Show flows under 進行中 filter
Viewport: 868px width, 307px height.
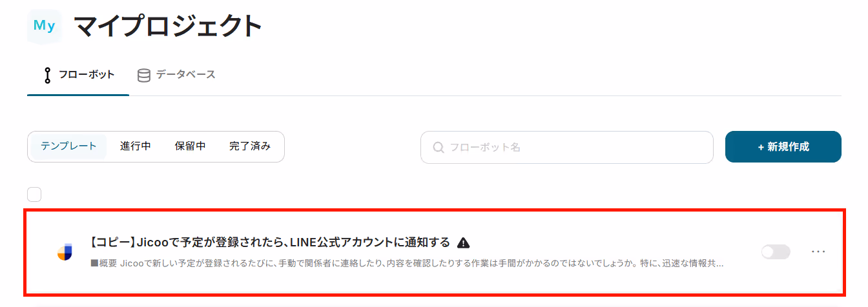point(136,146)
